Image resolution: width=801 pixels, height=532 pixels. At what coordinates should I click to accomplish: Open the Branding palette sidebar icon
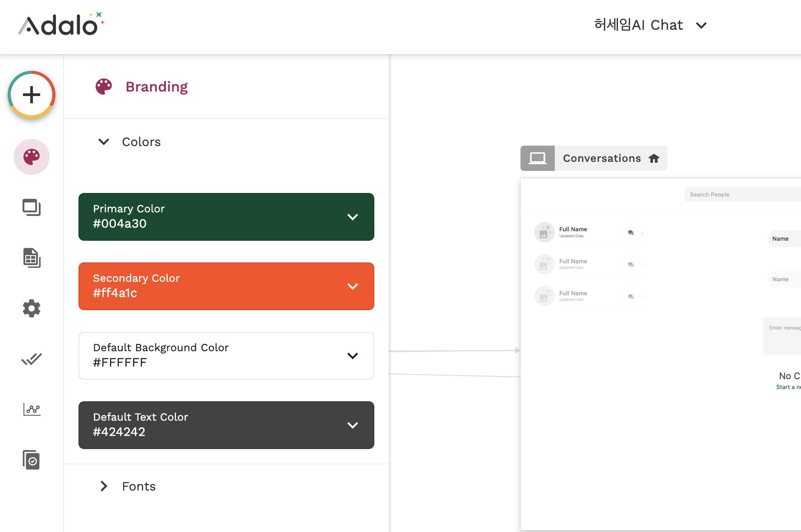32,157
